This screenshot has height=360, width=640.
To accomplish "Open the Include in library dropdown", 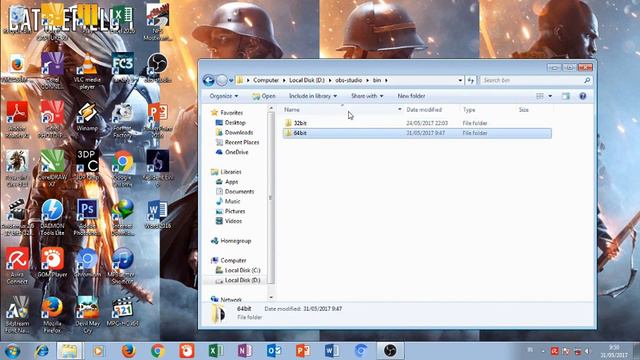I will coord(313,96).
